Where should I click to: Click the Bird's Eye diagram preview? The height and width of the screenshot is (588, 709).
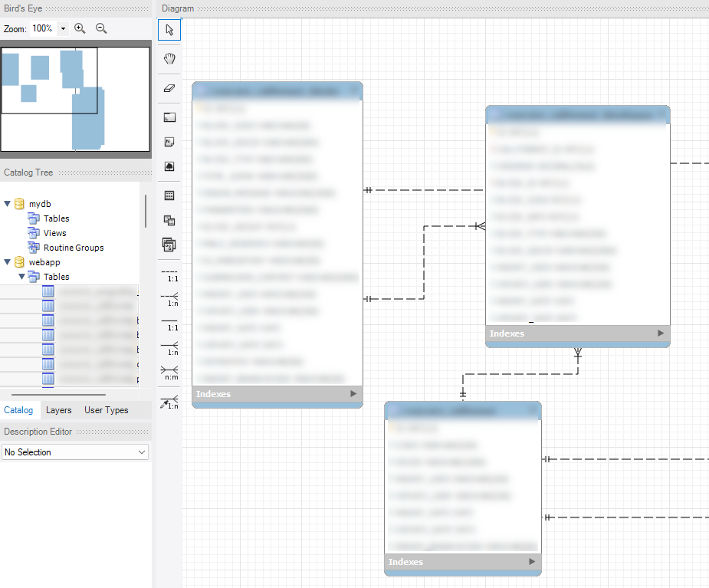pyautogui.click(x=75, y=99)
